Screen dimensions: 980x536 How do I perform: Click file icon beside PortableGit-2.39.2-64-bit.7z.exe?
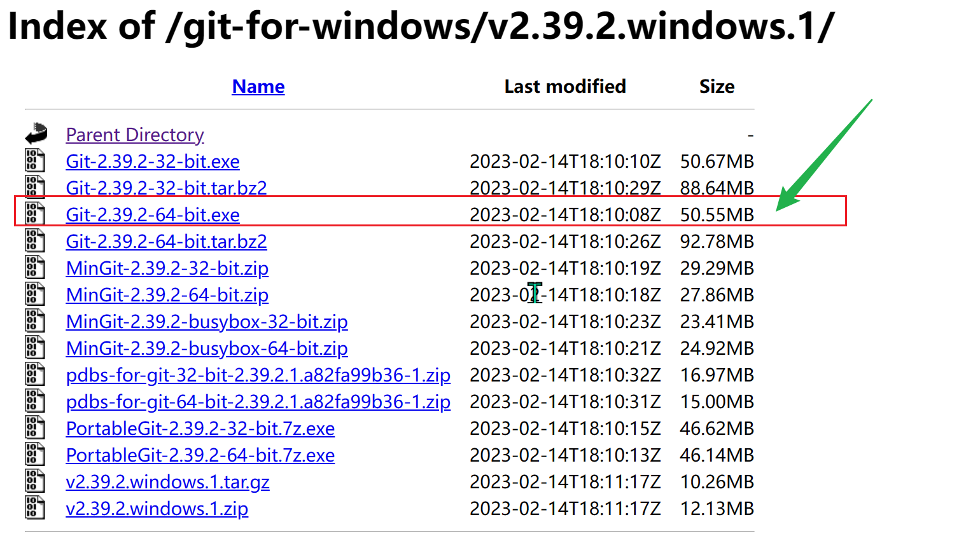[x=35, y=454]
